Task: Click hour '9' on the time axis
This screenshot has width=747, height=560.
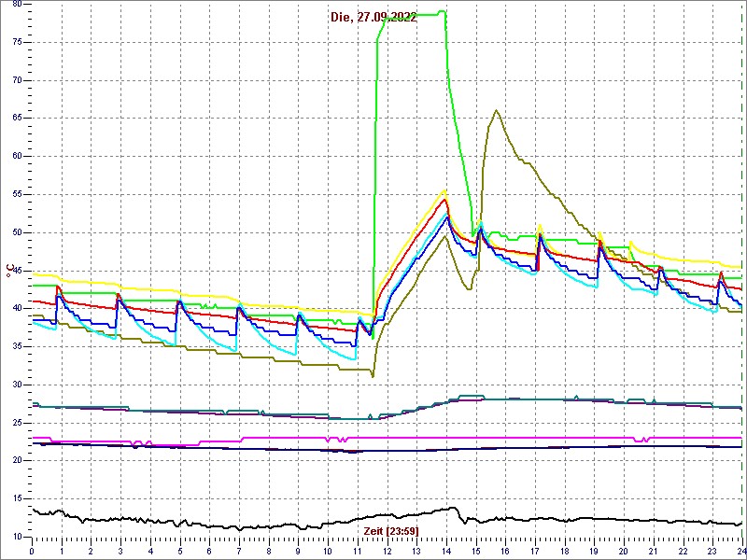Action: 298,552
